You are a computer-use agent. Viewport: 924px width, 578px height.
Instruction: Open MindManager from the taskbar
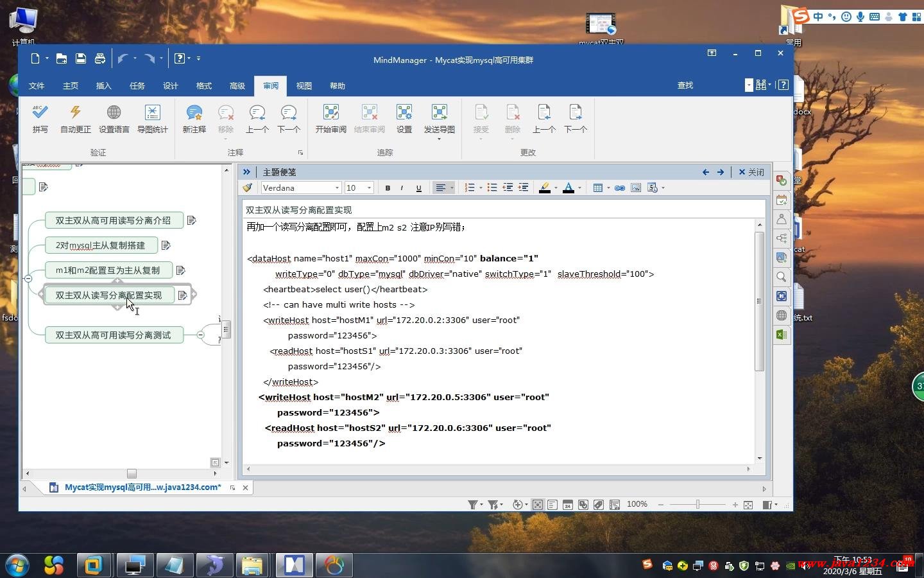coord(294,565)
